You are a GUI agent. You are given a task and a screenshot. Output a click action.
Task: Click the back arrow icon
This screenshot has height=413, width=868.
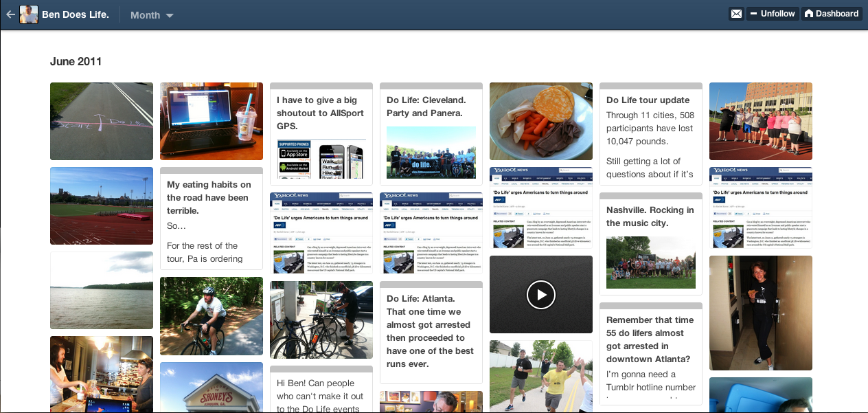(x=10, y=14)
